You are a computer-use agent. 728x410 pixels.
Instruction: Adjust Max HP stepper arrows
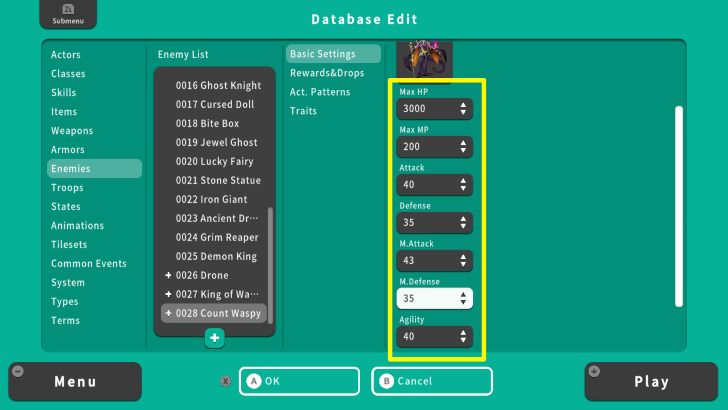463,109
